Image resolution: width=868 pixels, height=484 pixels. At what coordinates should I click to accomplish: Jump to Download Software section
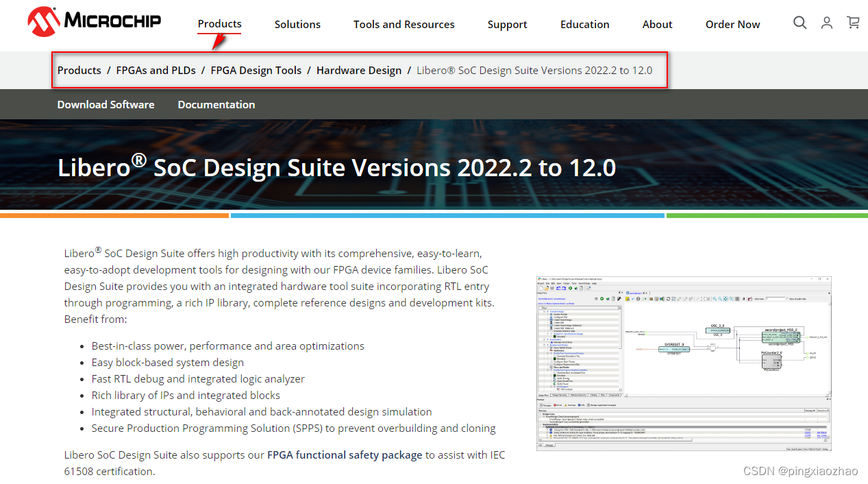[x=106, y=104]
